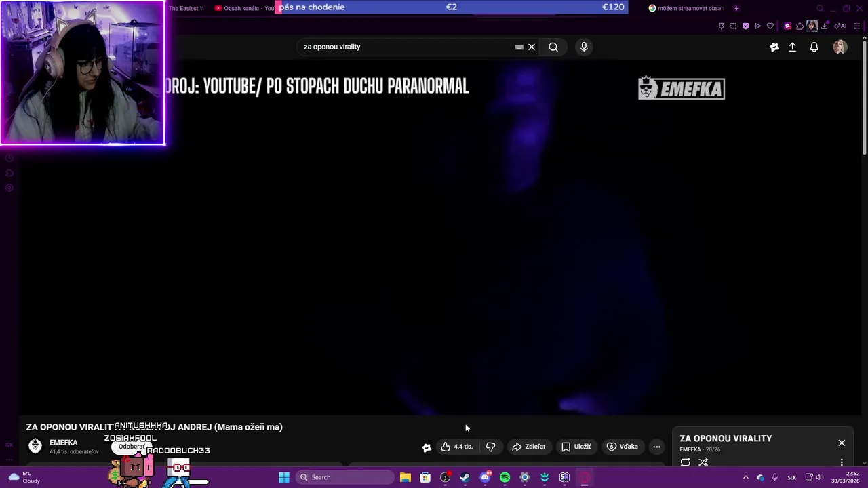Image resolution: width=868 pixels, height=488 pixels.
Task: Toggle browser ad blocker shield
Action: pos(745,26)
